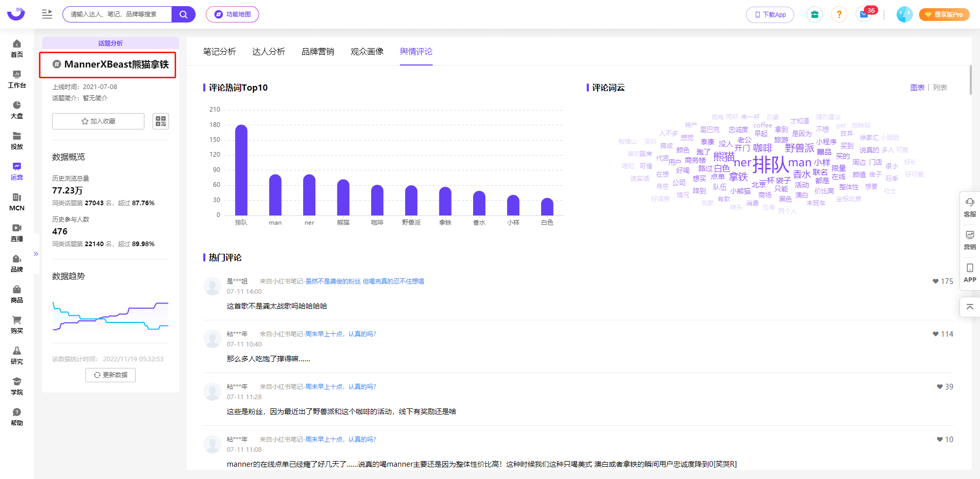Screen dimensions: 980x479
Task: Click the 尊享版Pro badge button
Action: click(x=944, y=14)
